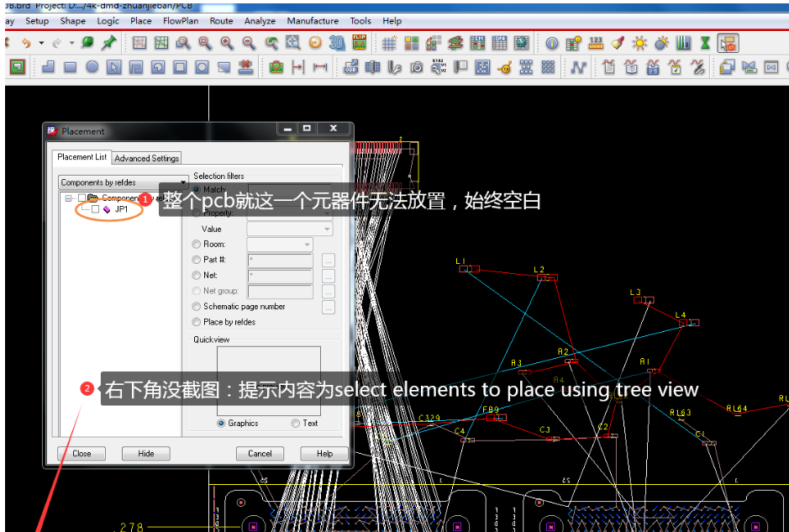Screen dimensions: 789x532
Task: Open the 3D viewer icon
Action: point(337,44)
